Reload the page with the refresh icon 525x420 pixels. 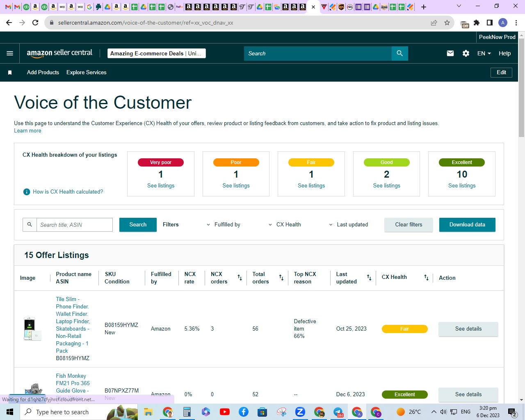35,23
